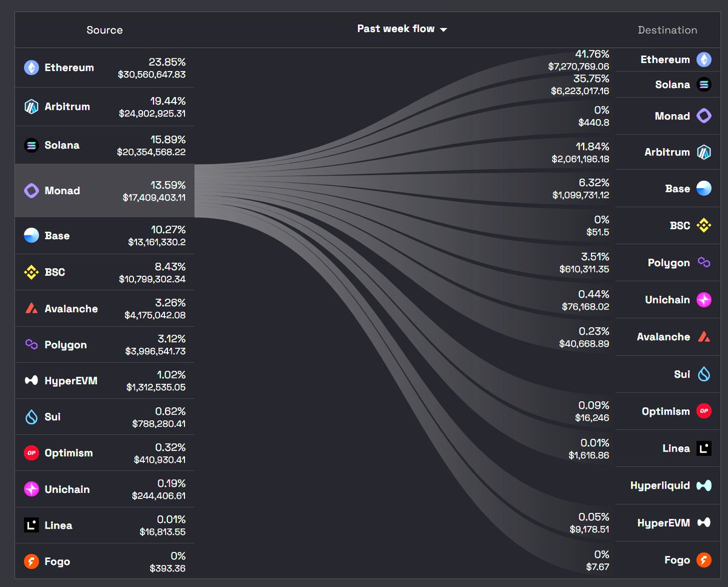The height and width of the screenshot is (587, 728).
Task: Click the Base icon in Source list
Action: 32,236
